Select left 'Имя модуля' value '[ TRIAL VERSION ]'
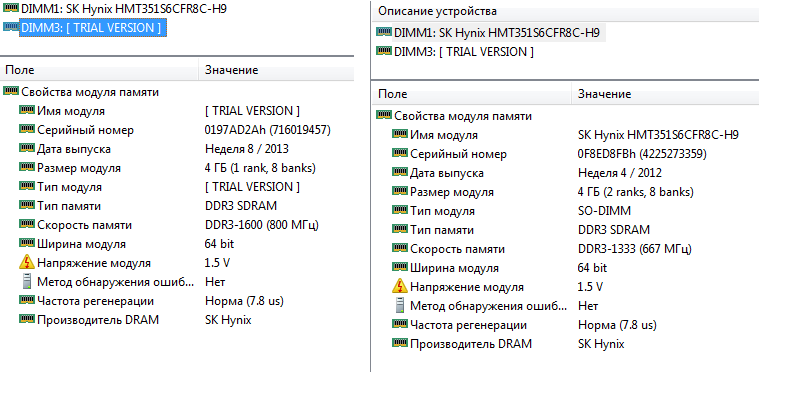792x408 pixels. click(x=252, y=111)
